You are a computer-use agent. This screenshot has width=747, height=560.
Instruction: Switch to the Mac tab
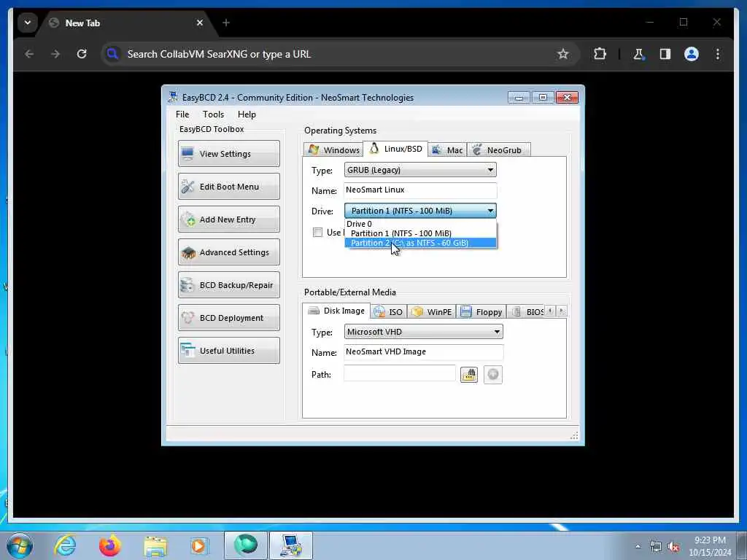tap(447, 150)
